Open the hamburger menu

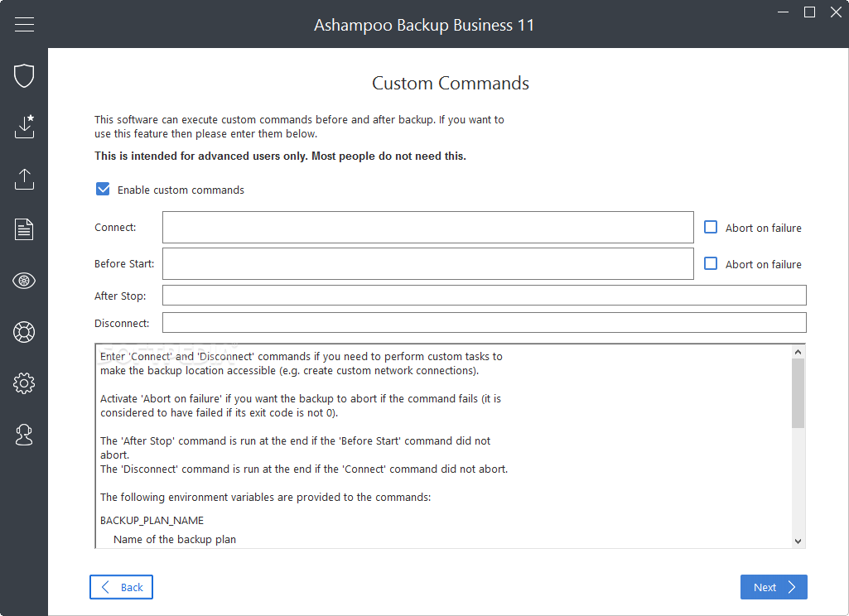point(24,24)
